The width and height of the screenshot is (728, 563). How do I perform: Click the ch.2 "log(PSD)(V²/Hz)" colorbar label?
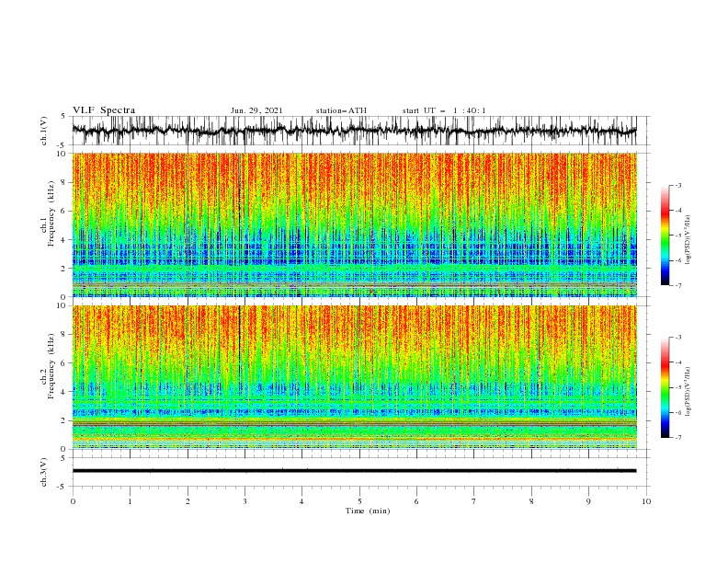pyautogui.click(x=688, y=392)
